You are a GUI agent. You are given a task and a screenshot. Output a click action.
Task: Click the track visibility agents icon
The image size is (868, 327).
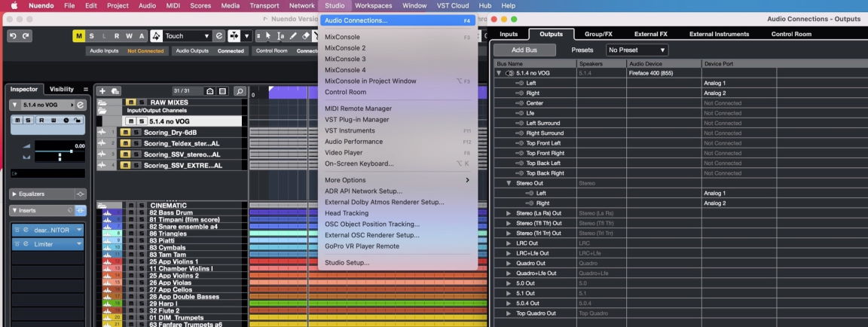pos(209,91)
